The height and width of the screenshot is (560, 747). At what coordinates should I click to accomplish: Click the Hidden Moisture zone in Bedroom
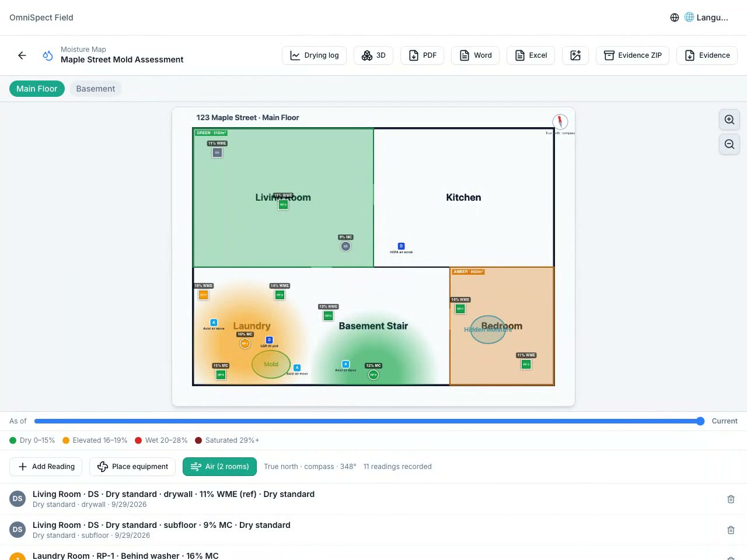(x=488, y=330)
